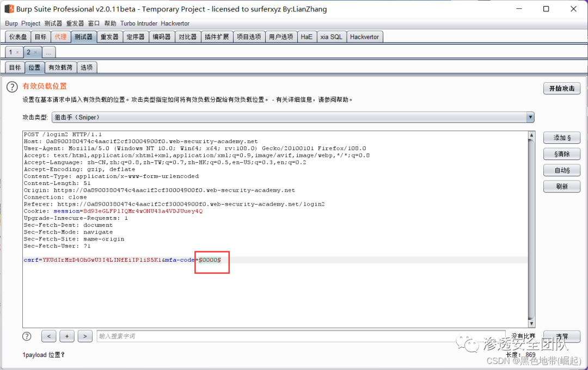This screenshot has height=370, width=588.
Task: Switch to the 代理 tab
Action: pyautogui.click(x=60, y=37)
